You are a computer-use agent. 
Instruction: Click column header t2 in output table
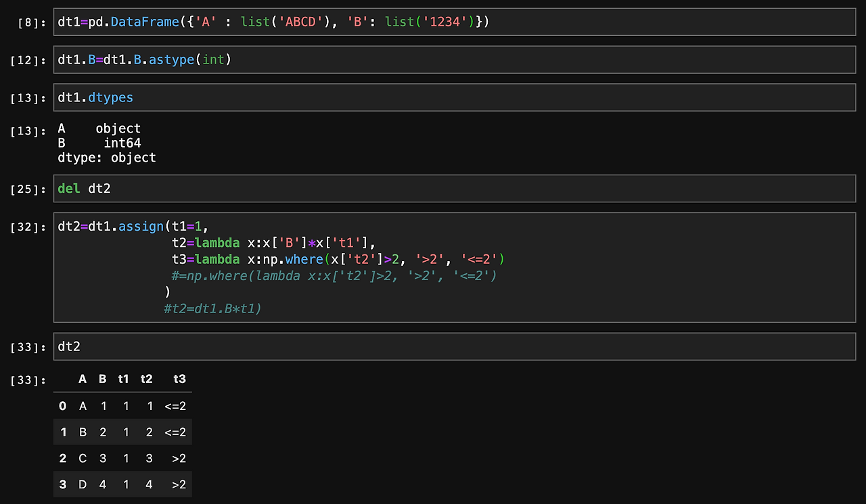tap(146, 379)
